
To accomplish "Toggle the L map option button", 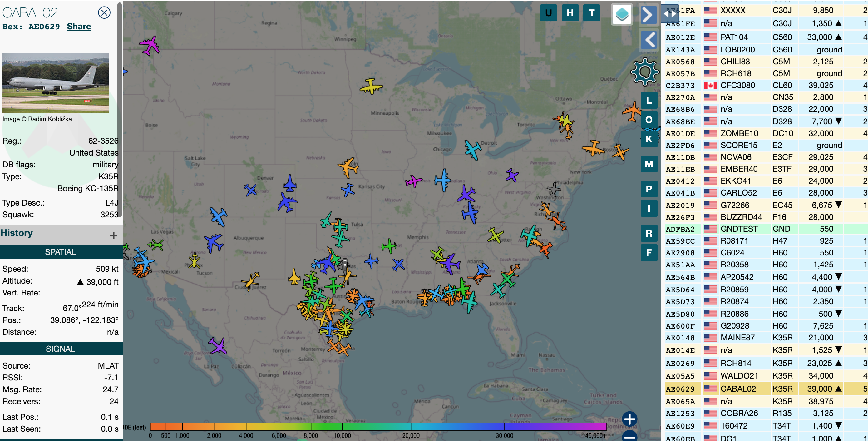I will [649, 101].
